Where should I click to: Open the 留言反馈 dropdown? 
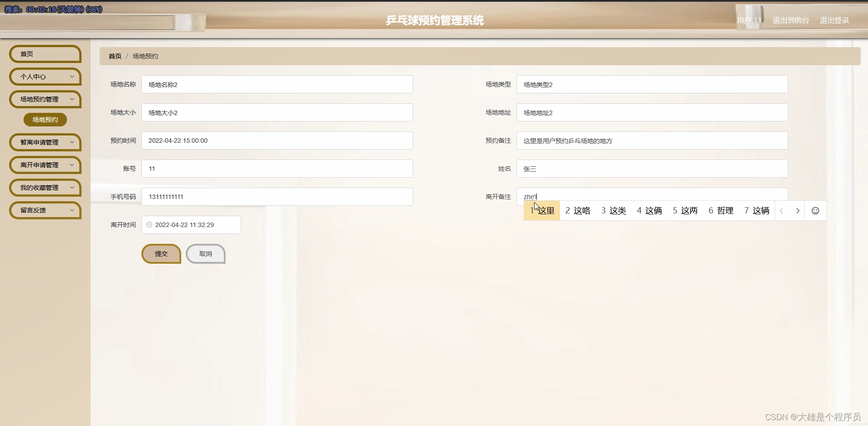point(45,210)
